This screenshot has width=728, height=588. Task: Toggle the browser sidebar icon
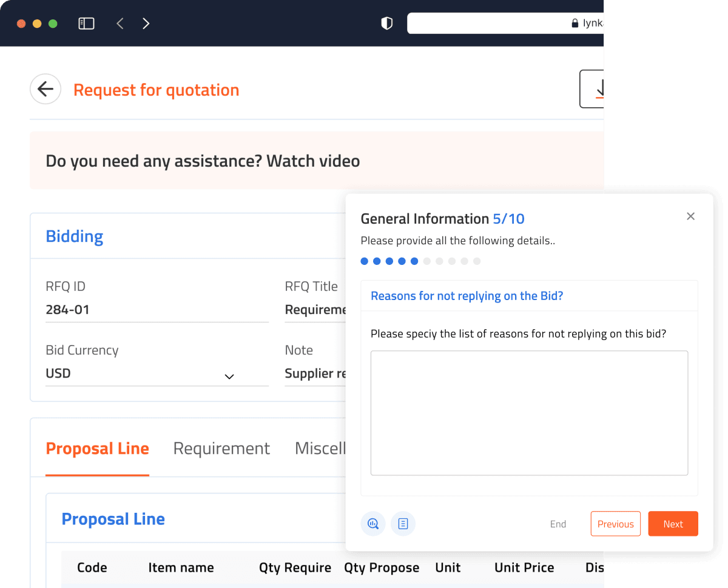click(87, 24)
